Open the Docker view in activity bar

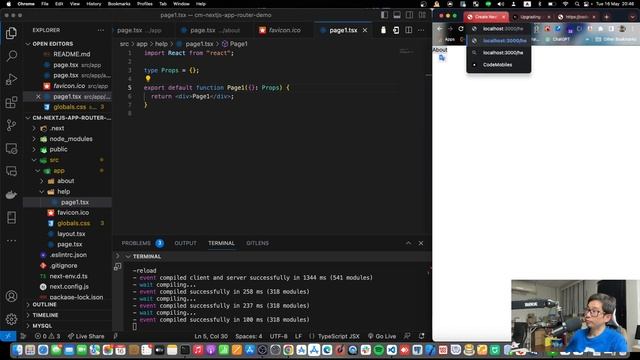[x=11, y=195]
